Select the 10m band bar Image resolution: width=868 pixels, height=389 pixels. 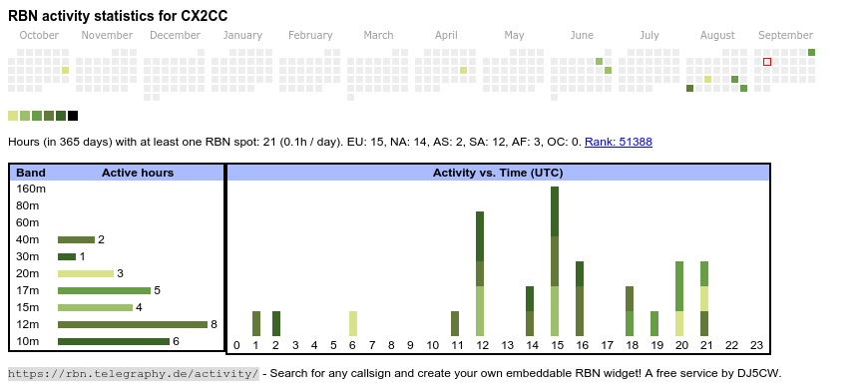[114, 341]
